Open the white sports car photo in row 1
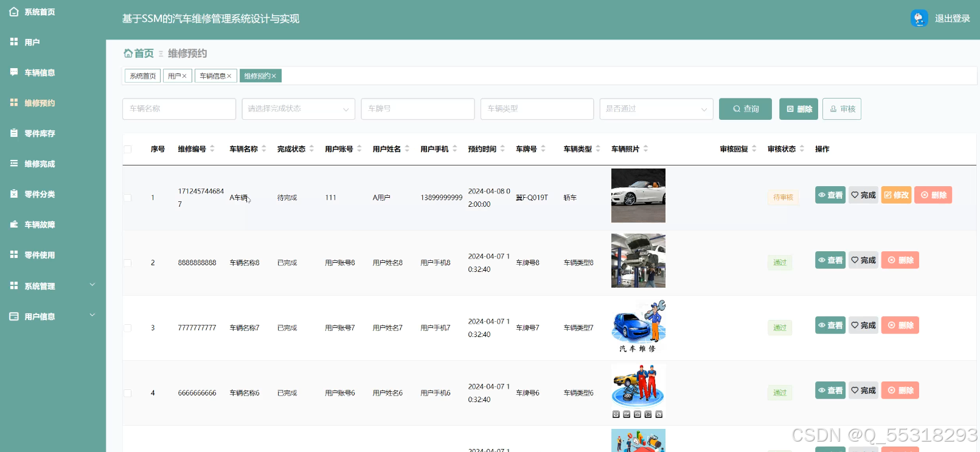This screenshot has width=980, height=452. click(638, 195)
